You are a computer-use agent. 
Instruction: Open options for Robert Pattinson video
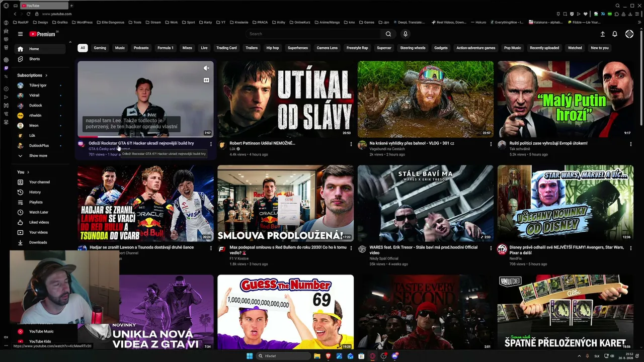click(x=351, y=144)
